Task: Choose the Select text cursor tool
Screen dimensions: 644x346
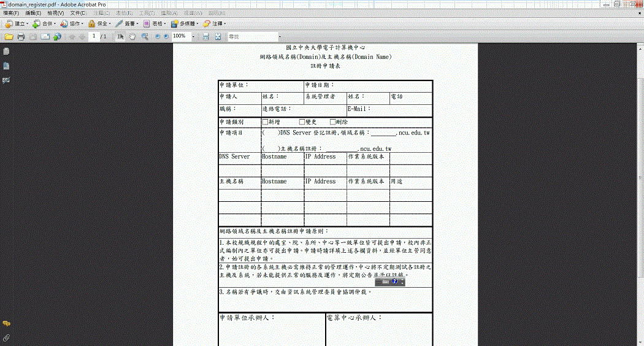Action: pos(121,37)
